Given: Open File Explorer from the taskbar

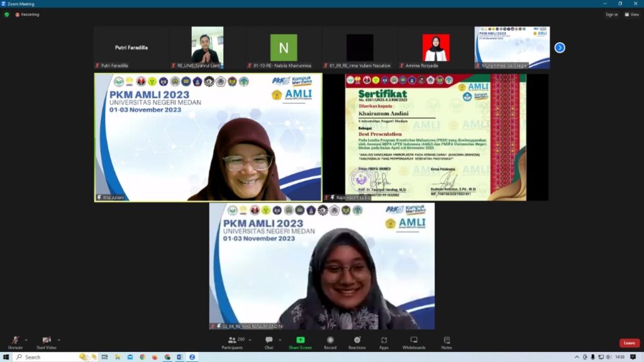Looking at the screenshot, I should coord(118,357).
